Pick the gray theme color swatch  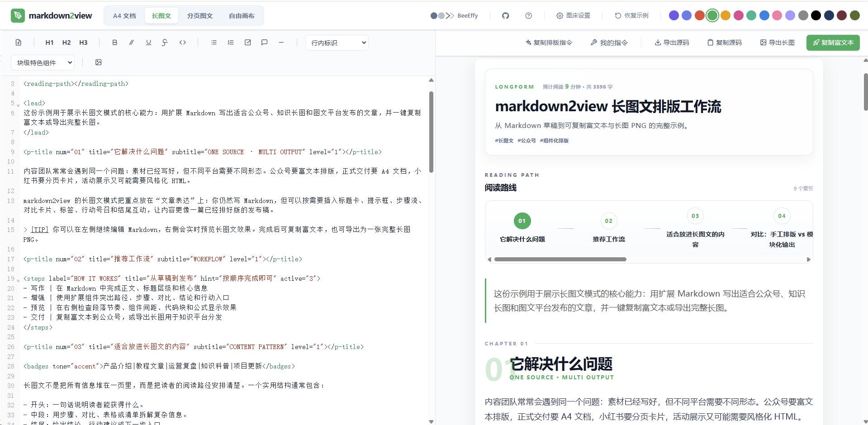tap(803, 15)
